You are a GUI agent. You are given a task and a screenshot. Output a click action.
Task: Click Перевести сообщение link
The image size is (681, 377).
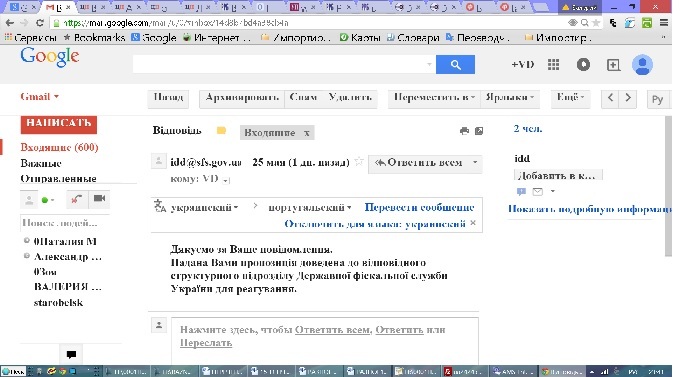click(x=419, y=208)
